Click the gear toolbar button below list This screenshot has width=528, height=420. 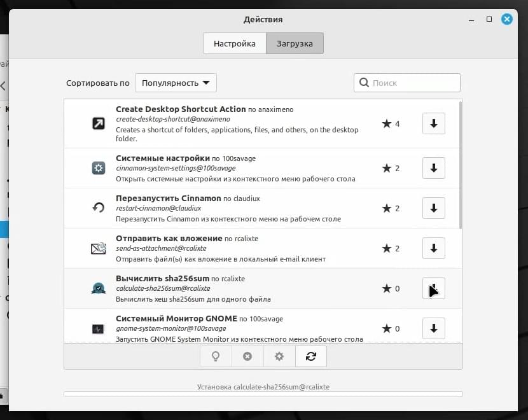coord(279,356)
